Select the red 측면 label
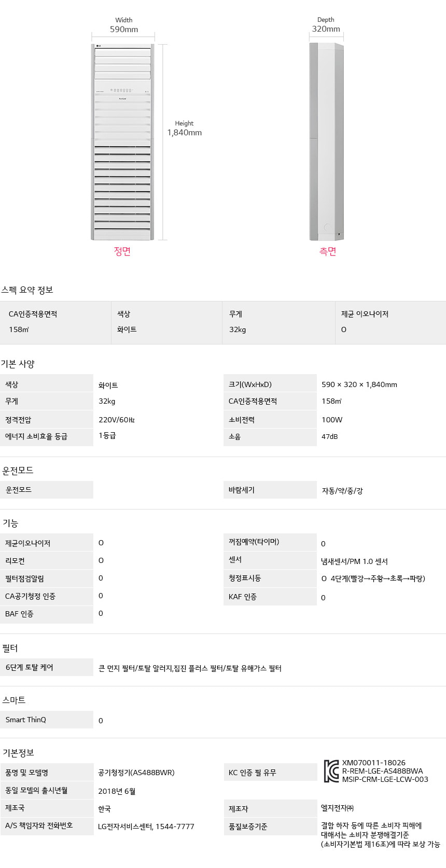The image size is (446, 868). [328, 252]
